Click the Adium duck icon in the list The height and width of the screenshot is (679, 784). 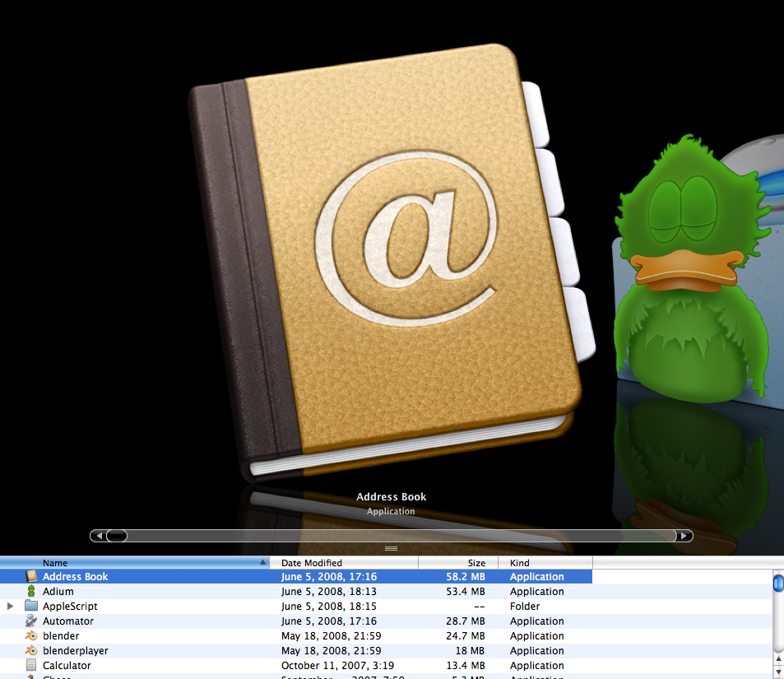pos(31,592)
